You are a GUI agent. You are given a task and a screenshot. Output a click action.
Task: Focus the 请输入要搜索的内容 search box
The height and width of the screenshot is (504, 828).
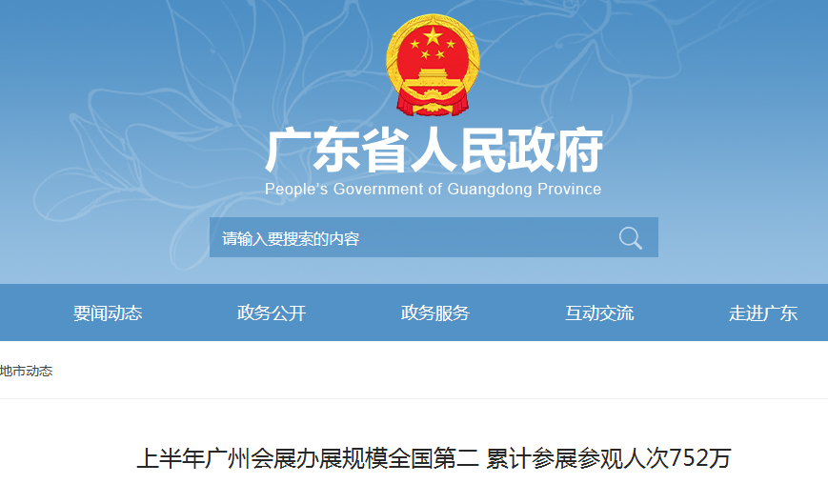pos(434,237)
